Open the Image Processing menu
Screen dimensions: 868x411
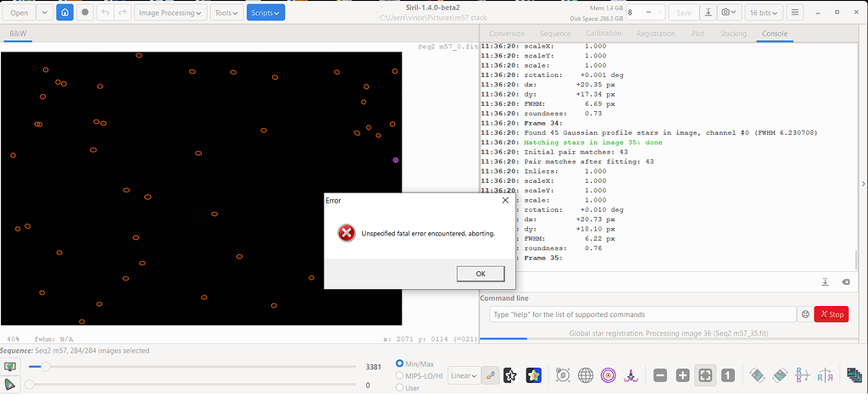coord(170,13)
